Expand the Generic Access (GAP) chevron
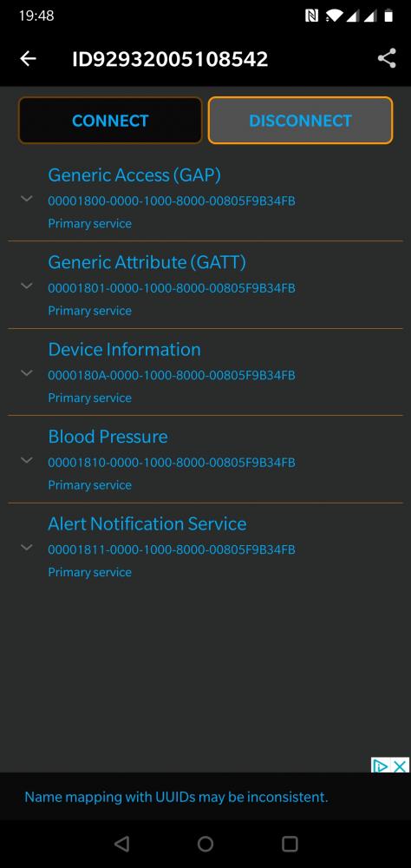This screenshot has height=868, width=411. coord(27,199)
